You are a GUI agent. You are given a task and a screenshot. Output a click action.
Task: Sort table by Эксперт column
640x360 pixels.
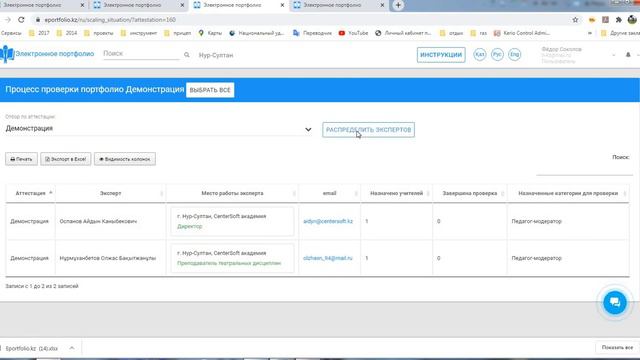click(110, 193)
